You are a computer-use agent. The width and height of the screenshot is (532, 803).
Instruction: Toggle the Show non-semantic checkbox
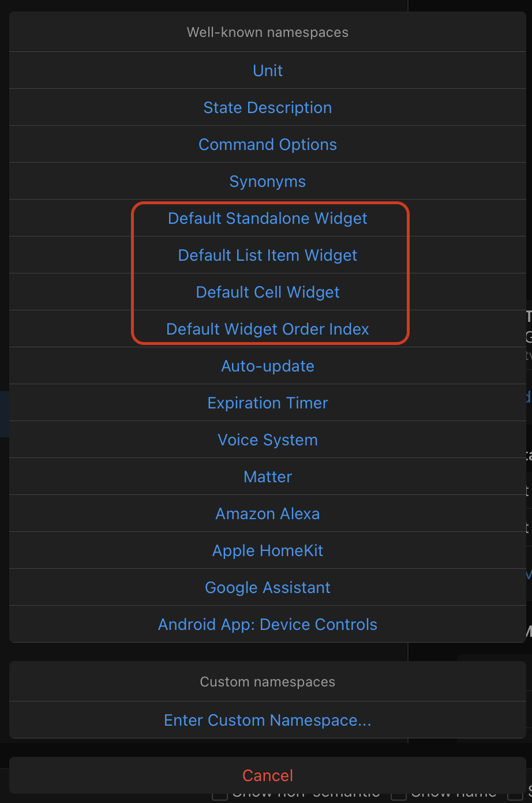220,797
